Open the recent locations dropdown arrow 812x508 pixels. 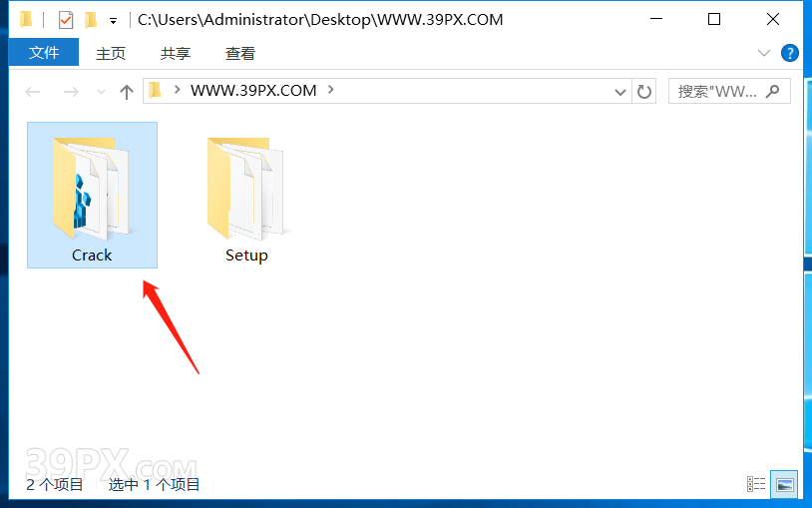pyautogui.click(x=101, y=92)
